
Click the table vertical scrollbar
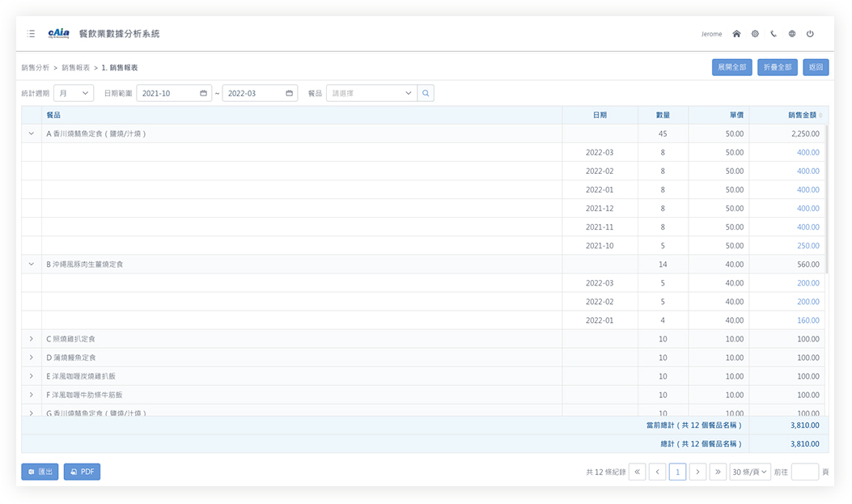coord(826,199)
